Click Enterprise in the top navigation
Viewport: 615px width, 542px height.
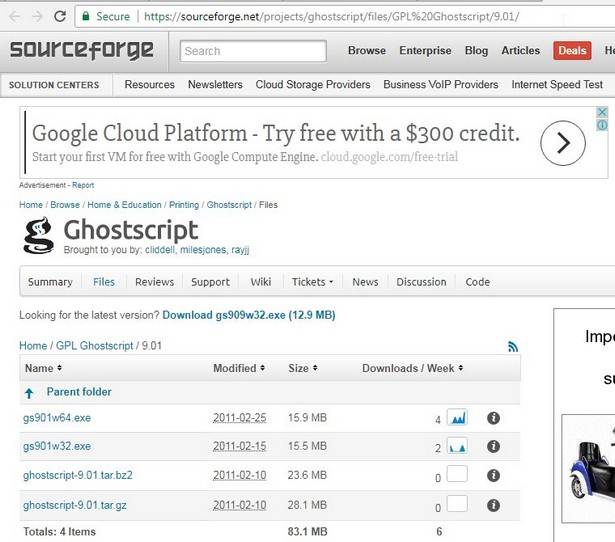click(425, 51)
